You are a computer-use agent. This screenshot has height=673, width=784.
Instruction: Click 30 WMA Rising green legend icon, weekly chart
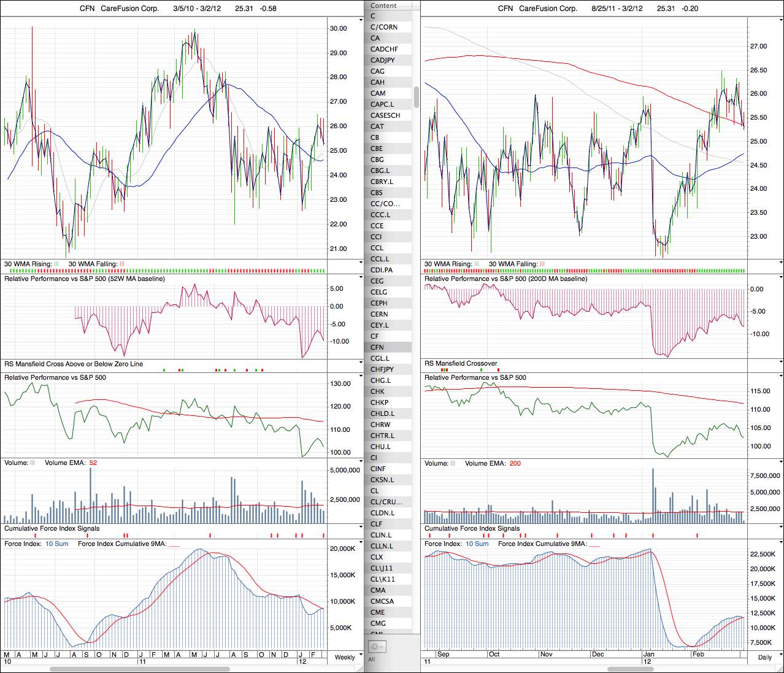tap(56, 264)
